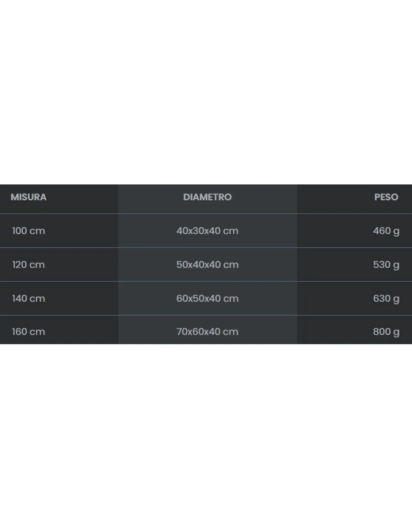Click the 800 g weight value

[386, 332]
